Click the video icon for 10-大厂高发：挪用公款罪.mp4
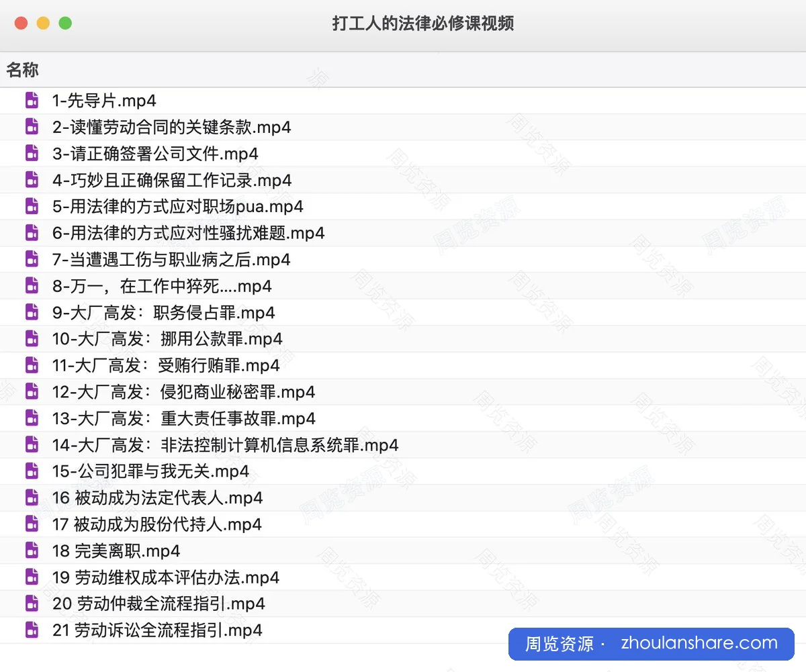Image resolution: width=806 pixels, height=672 pixels. point(32,339)
